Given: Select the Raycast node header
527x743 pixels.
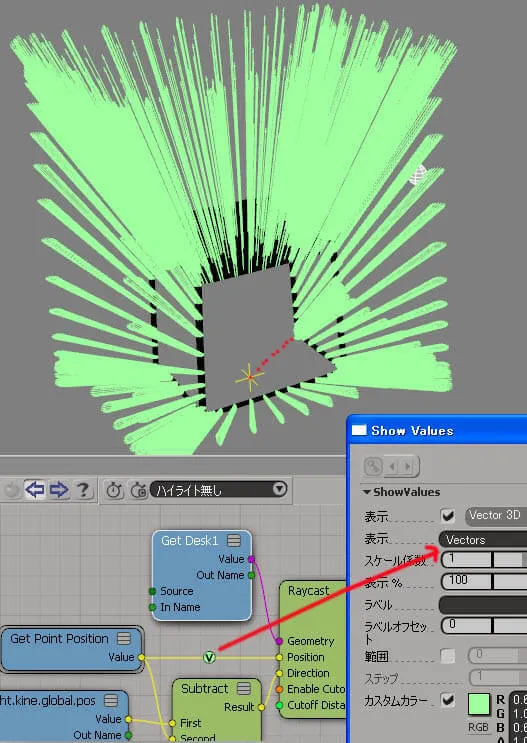Looking at the screenshot, I should 308,591.
